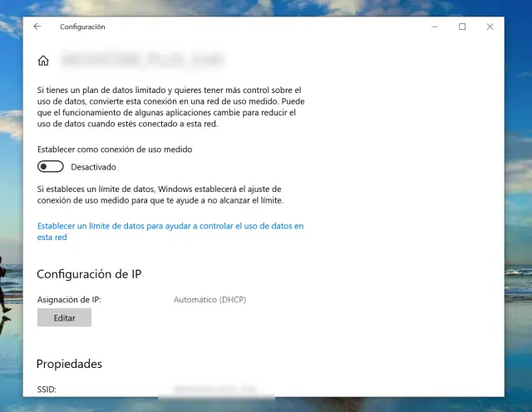Click the Propiedades section heading
The height and width of the screenshot is (412, 532).
69,364
